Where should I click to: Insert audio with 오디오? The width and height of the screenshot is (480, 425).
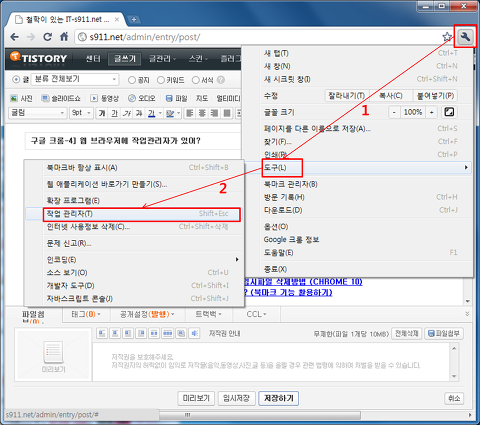(142, 98)
